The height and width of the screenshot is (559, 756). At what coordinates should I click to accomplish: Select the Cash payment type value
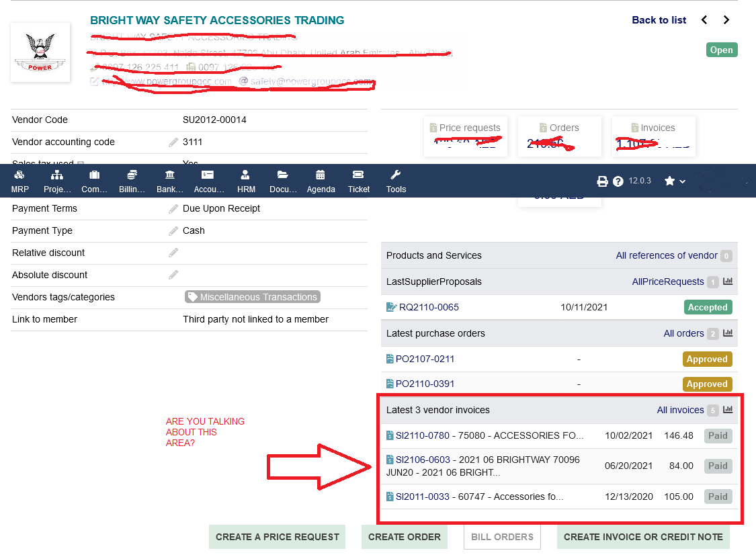[194, 230]
